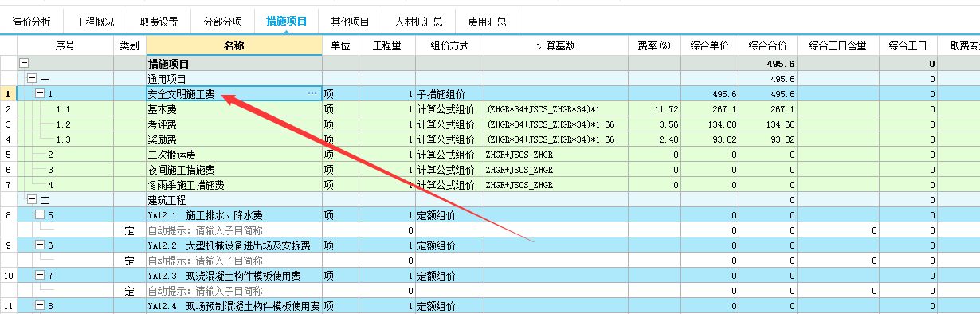The width and height of the screenshot is (980, 314).
Task: Open the 其他项目 tab
Action: coord(351,22)
